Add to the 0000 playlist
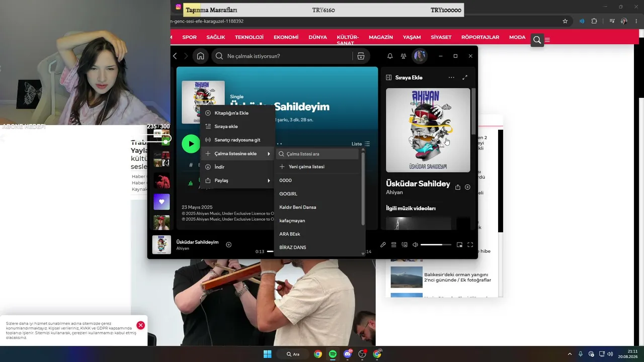Screen dimensions: 644x362 (318, 180)
